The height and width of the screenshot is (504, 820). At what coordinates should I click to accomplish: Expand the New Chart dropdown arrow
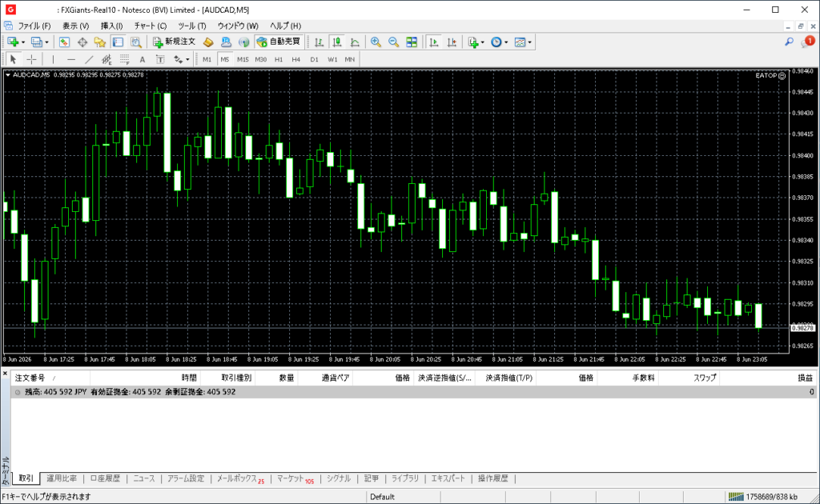point(22,42)
